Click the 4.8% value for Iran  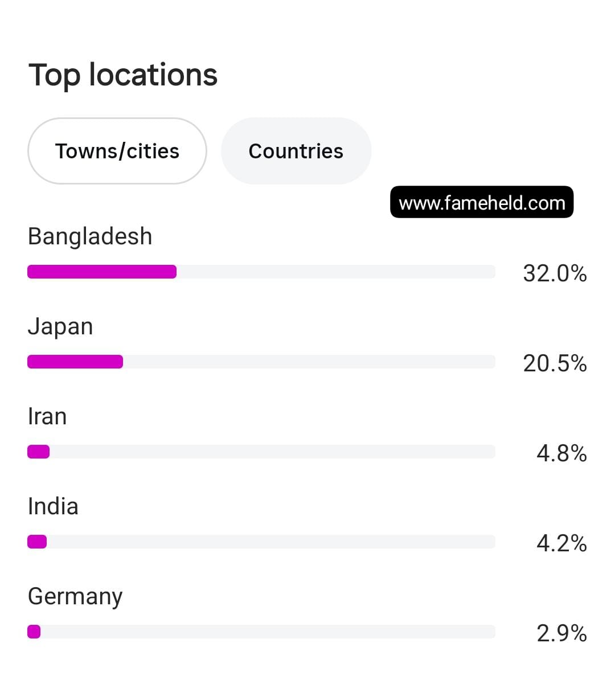tap(561, 453)
